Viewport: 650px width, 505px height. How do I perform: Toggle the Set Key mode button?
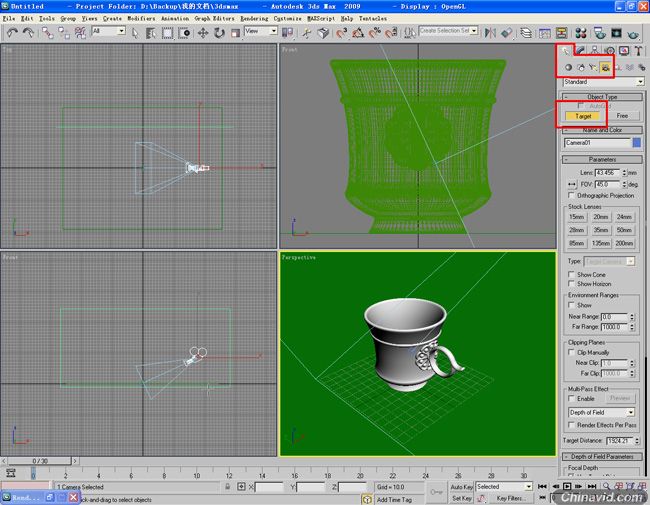461,498
